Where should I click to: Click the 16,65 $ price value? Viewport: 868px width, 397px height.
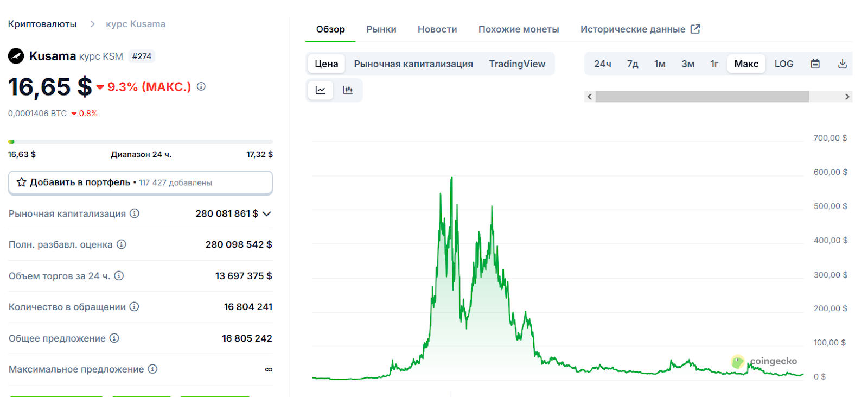[x=50, y=87]
